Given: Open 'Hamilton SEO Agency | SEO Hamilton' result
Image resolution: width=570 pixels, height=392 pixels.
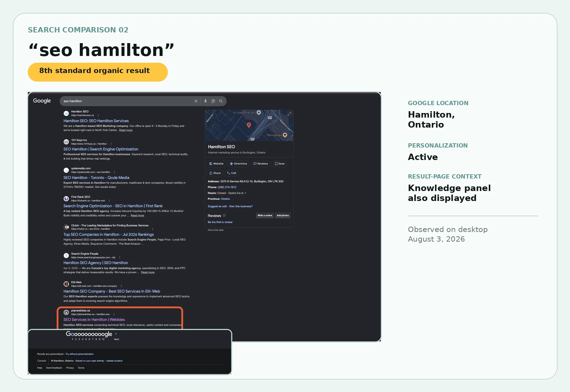Looking at the screenshot, I should pos(95,263).
